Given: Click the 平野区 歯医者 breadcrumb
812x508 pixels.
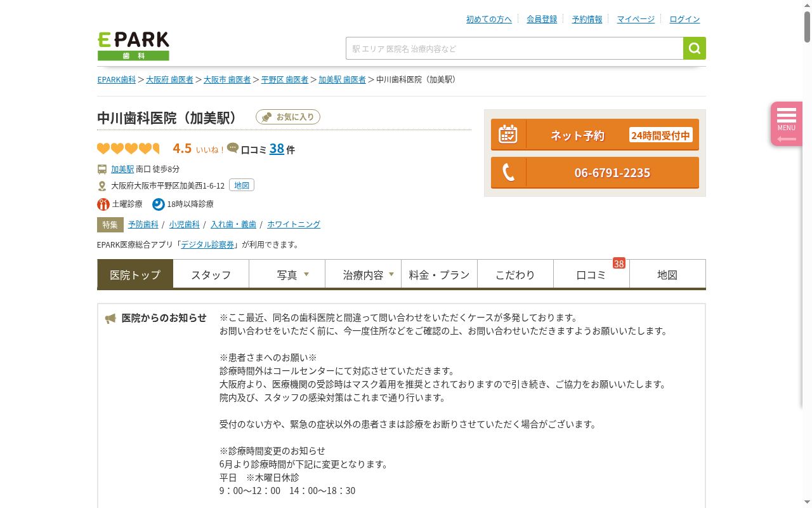Looking at the screenshot, I should tap(285, 79).
